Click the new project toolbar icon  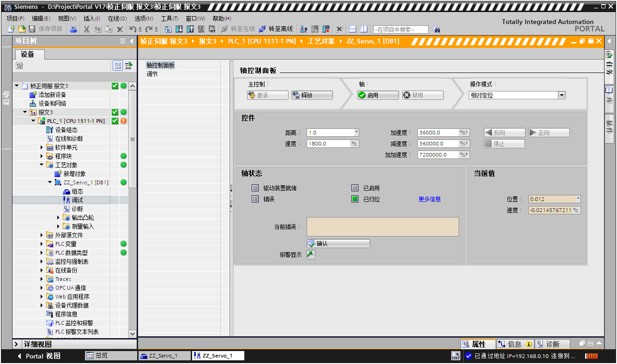[12, 29]
